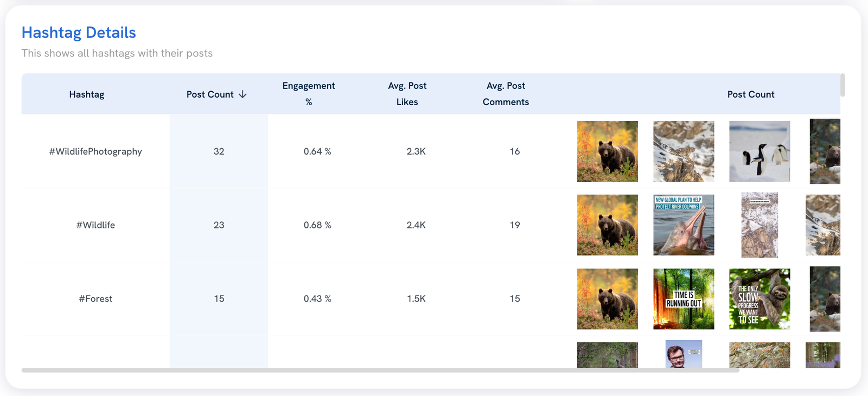The image size is (868, 396).
Task: Click the sort arrow beside Post Count
Action: (242, 94)
